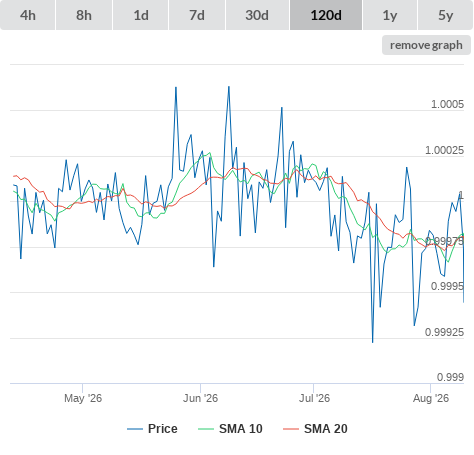Click the red SMA 20 legend swatch
Viewport: 474px width, 455px height.
coord(291,429)
